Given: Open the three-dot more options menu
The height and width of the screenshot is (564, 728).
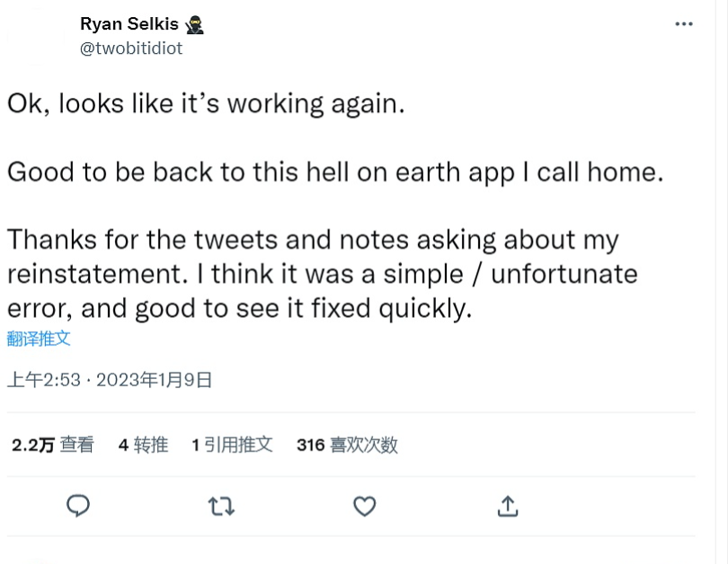Looking at the screenshot, I should coord(684,24).
